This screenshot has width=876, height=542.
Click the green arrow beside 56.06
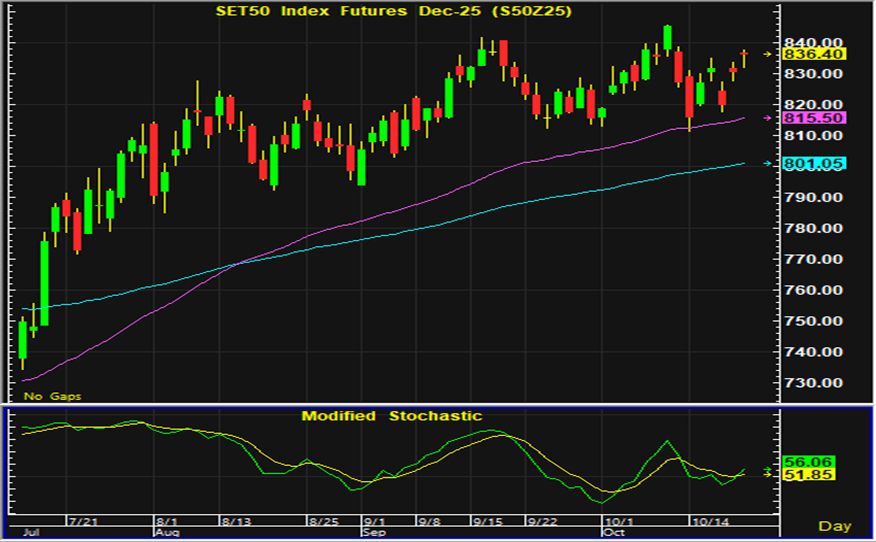[767, 469]
